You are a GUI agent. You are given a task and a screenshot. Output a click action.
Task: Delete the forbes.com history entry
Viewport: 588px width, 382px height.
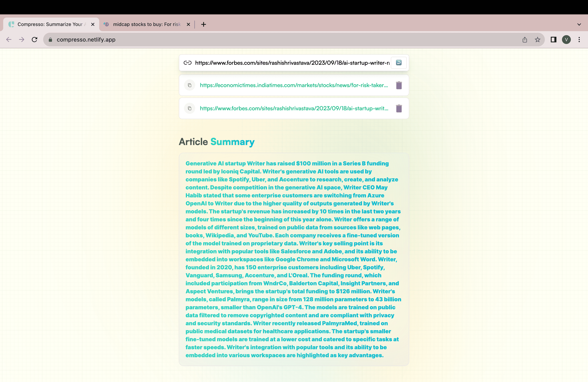[399, 108]
